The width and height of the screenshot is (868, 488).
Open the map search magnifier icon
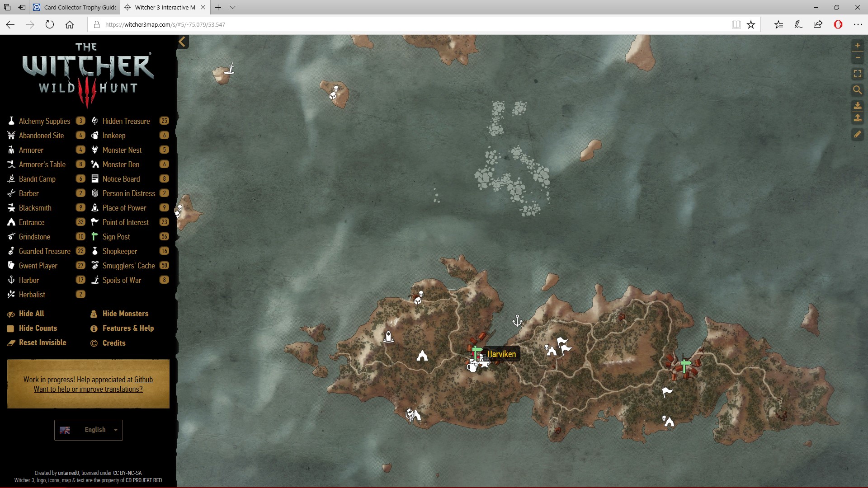(x=857, y=90)
